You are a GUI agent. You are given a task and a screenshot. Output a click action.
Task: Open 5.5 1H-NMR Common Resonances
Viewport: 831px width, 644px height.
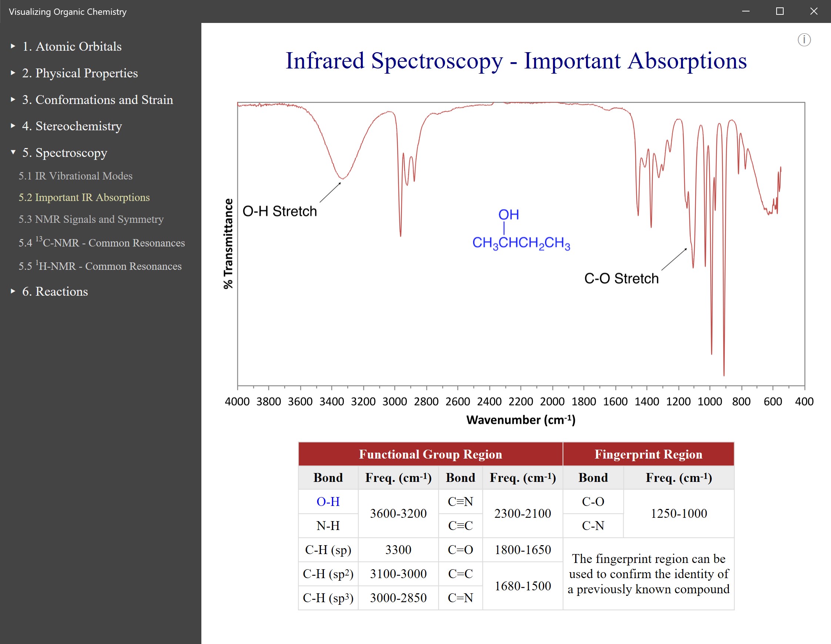click(100, 266)
